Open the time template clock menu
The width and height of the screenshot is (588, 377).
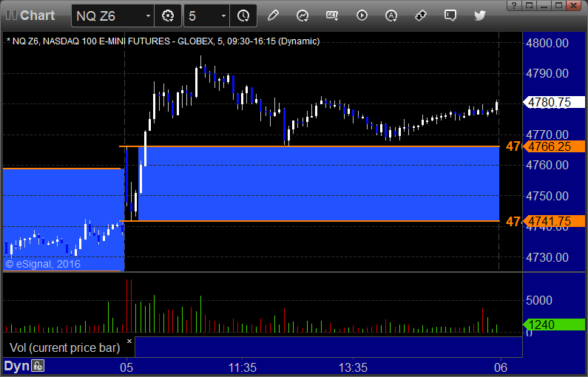(243, 16)
